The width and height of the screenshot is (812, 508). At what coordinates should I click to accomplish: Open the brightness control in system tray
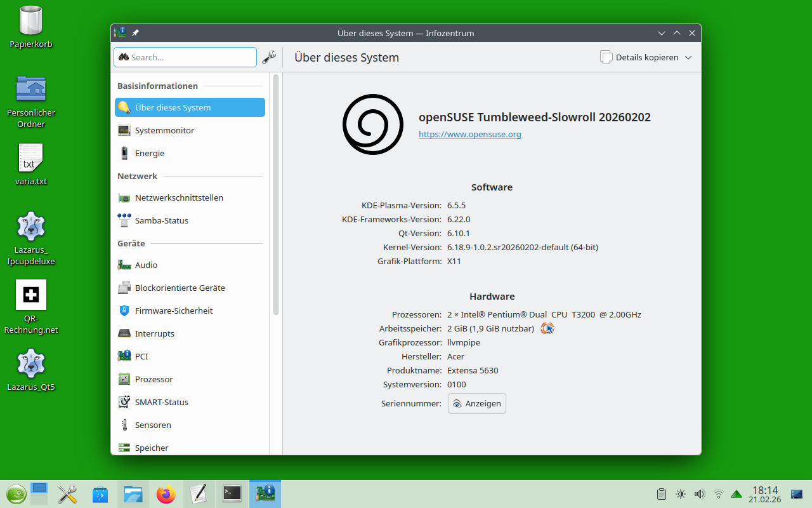pos(681,494)
